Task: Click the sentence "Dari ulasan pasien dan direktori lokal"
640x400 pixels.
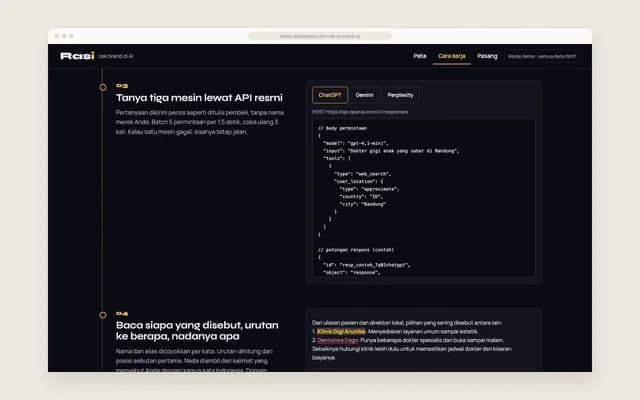Action: 407,323
